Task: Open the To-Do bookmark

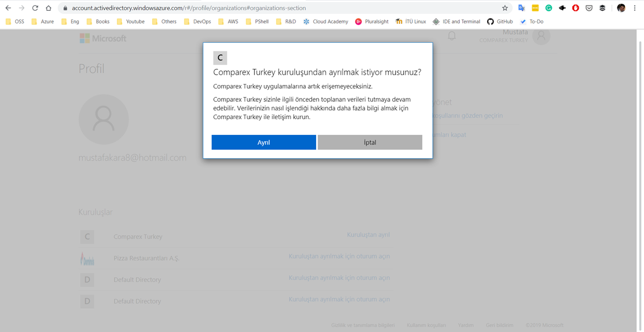Action: pyautogui.click(x=532, y=21)
